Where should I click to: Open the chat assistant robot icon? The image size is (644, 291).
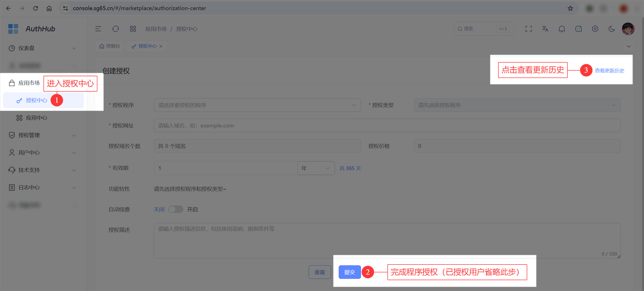(578, 29)
